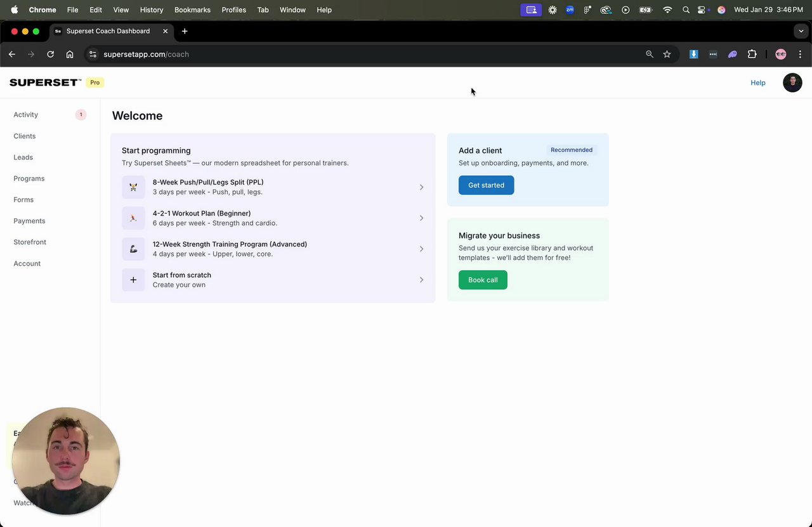Click the Activity notification badge showing 1
The width and height of the screenshot is (812, 527).
click(81, 115)
